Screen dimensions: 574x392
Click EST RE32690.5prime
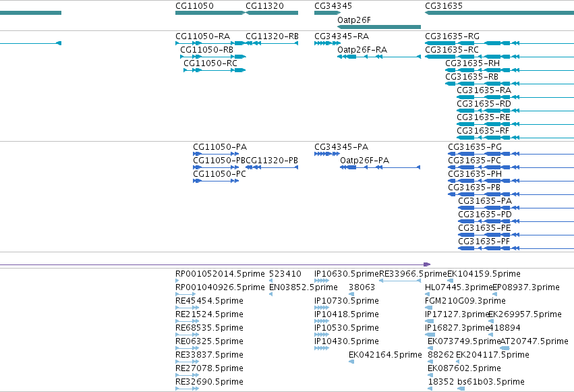(187, 389)
